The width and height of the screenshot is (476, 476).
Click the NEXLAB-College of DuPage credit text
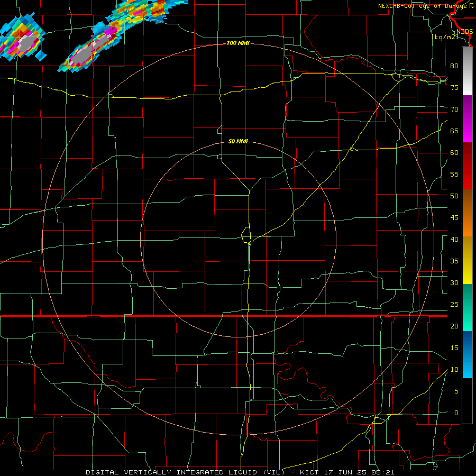[x=426, y=6]
